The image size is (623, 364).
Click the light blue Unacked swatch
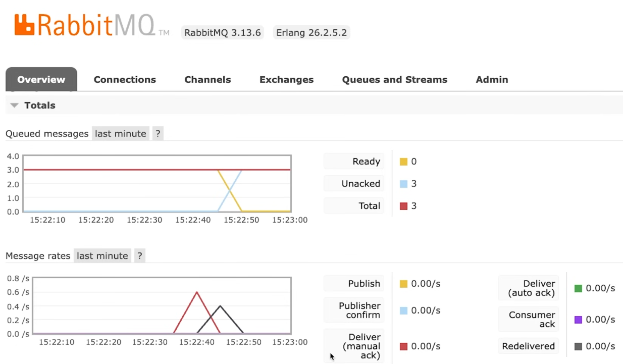[403, 184]
